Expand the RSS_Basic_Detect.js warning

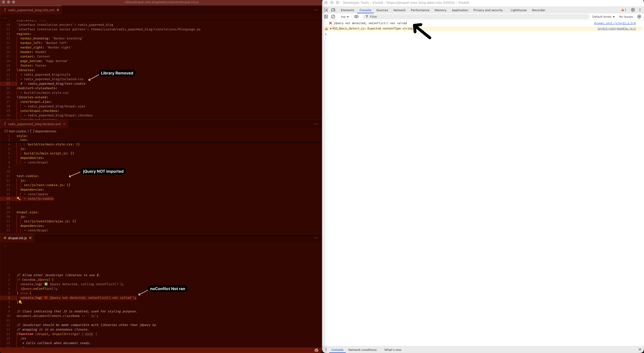click(331, 29)
